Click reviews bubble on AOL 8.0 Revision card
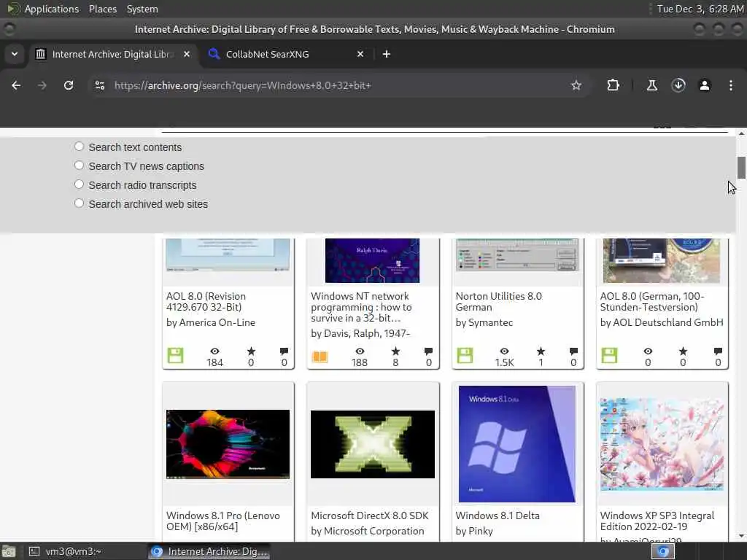 click(284, 351)
